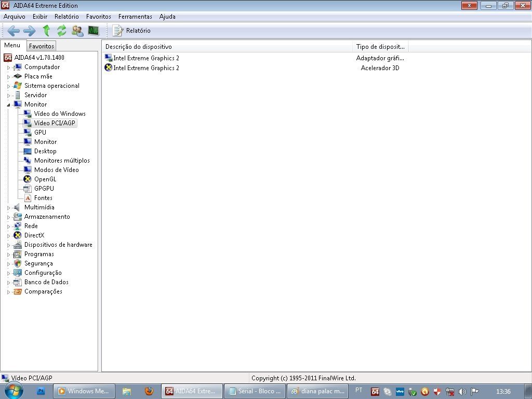This screenshot has height=399, width=532.
Task: Select the Monitor child item under Monitor
Action: 45,142
